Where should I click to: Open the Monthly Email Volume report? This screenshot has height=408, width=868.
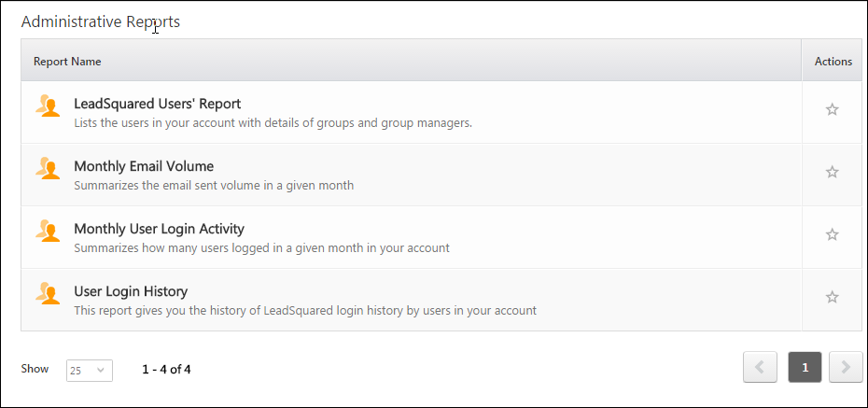point(144,166)
